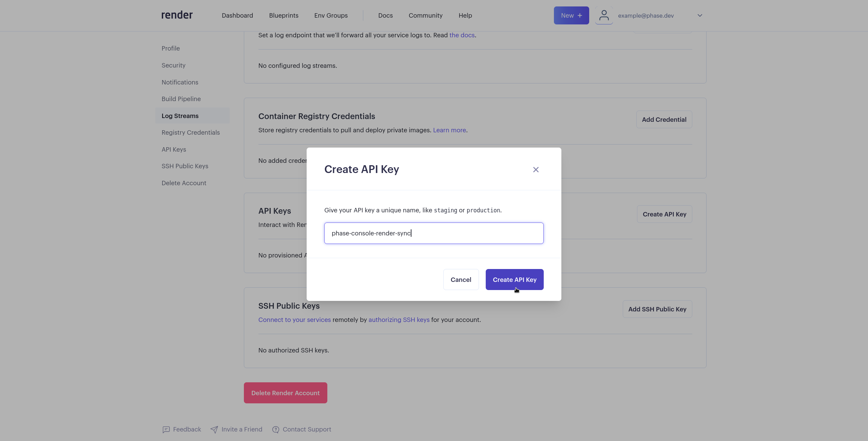Go to SSH Public Keys settings
This screenshot has height=441, width=868.
185,166
